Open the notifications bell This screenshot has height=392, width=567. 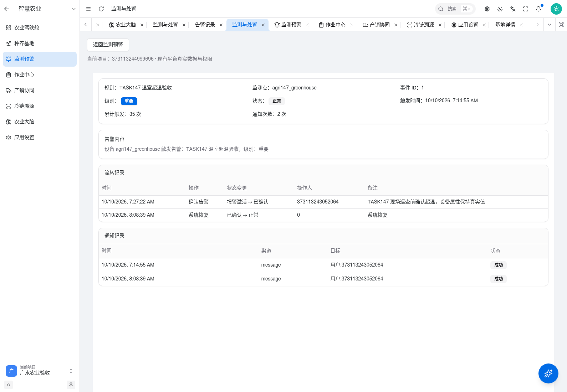point(538,9)
